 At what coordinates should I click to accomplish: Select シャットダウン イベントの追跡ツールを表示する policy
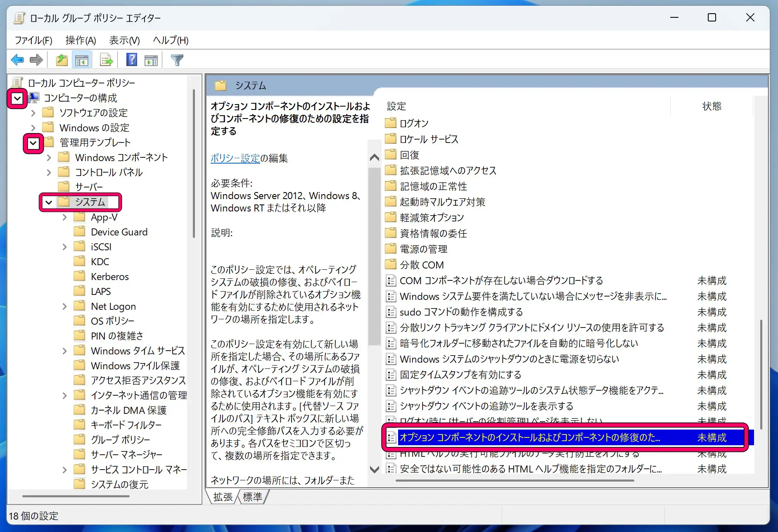[x=486, y=406]
